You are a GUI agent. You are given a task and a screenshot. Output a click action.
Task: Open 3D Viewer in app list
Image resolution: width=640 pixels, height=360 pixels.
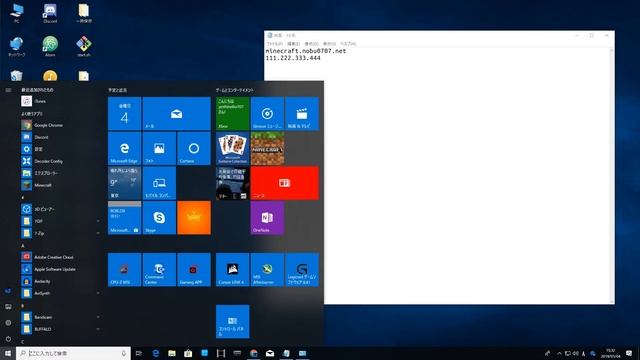tap(60, 209)
